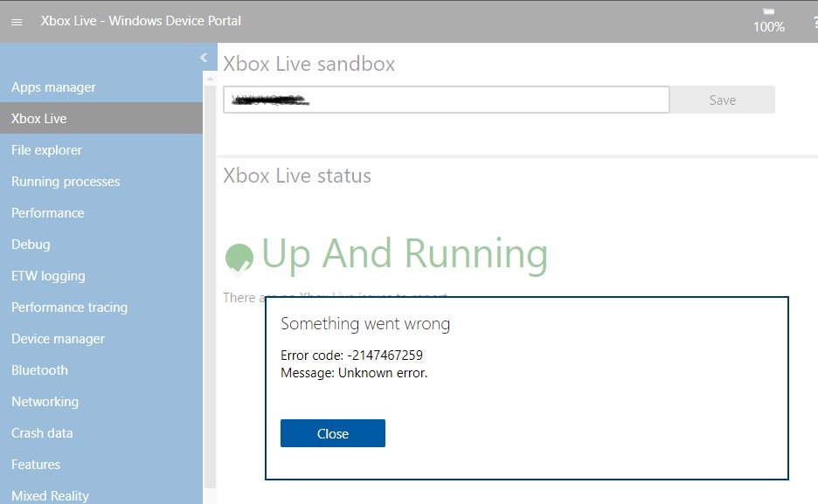Open the Debug section
The image size is (818, 504).
click(101, 244)
